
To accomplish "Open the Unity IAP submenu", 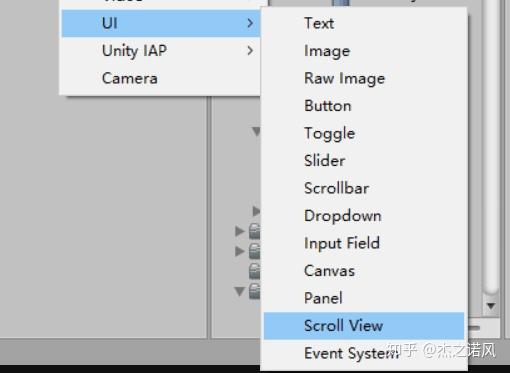I will tap(161, 51).
